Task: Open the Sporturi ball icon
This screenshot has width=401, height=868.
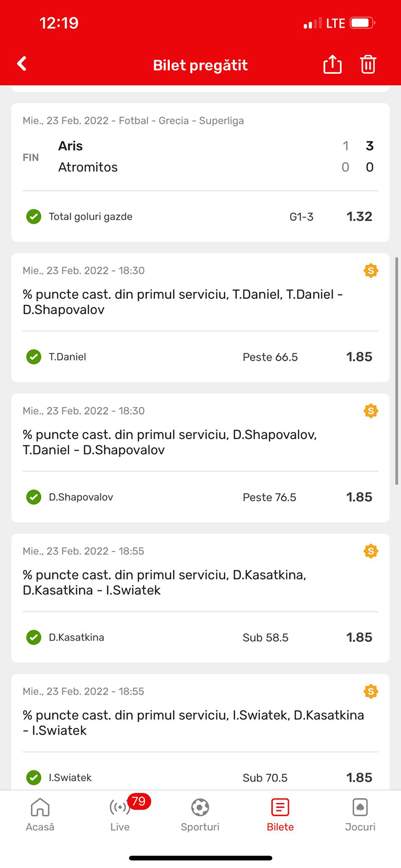Action: pos(200,808)
